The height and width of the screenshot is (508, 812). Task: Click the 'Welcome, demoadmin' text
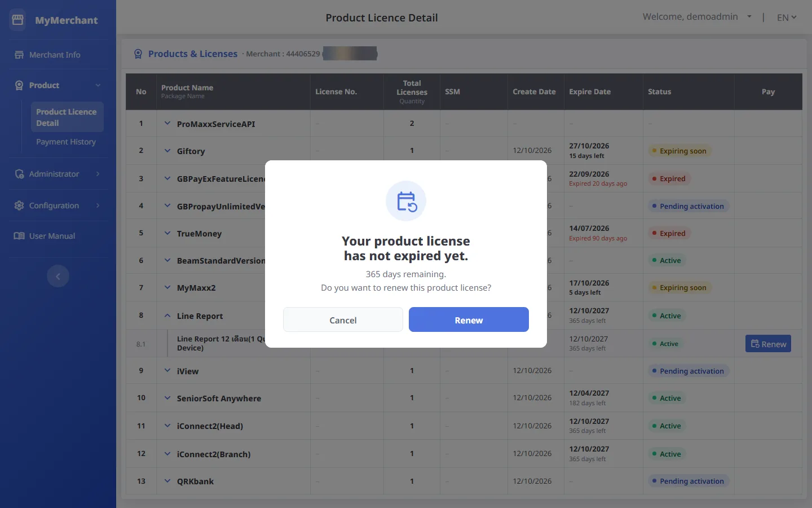[x=690, y=17]
